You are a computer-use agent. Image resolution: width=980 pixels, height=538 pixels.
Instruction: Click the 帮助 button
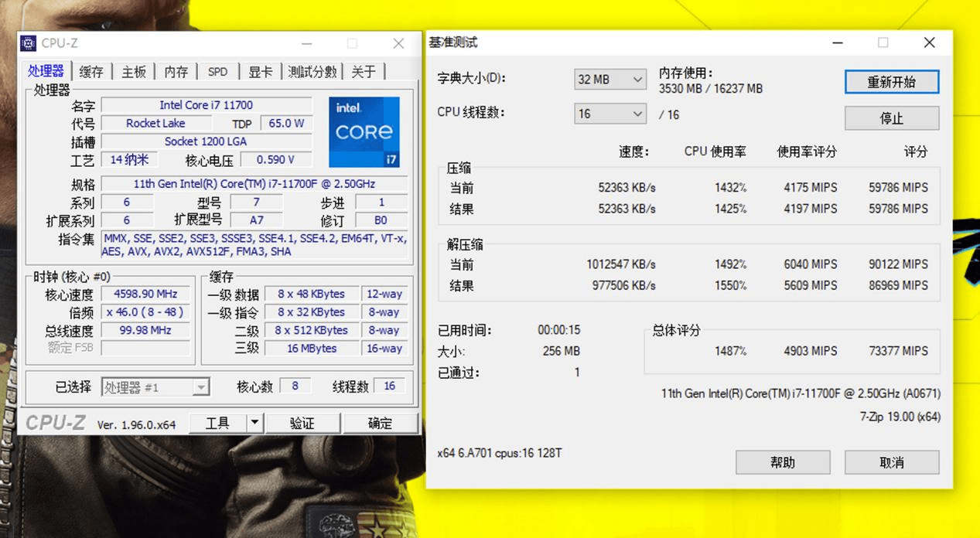pyautogui.click(x=783, y=462)
